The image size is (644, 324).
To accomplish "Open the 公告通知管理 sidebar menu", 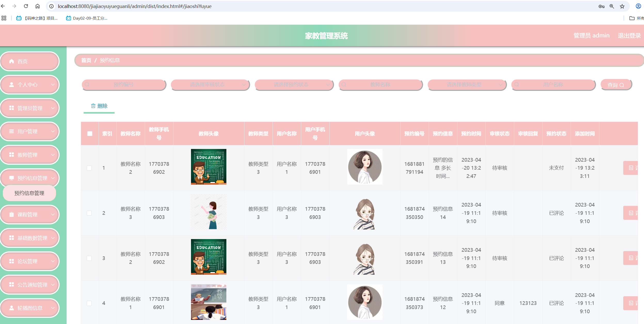I will 30,285.
